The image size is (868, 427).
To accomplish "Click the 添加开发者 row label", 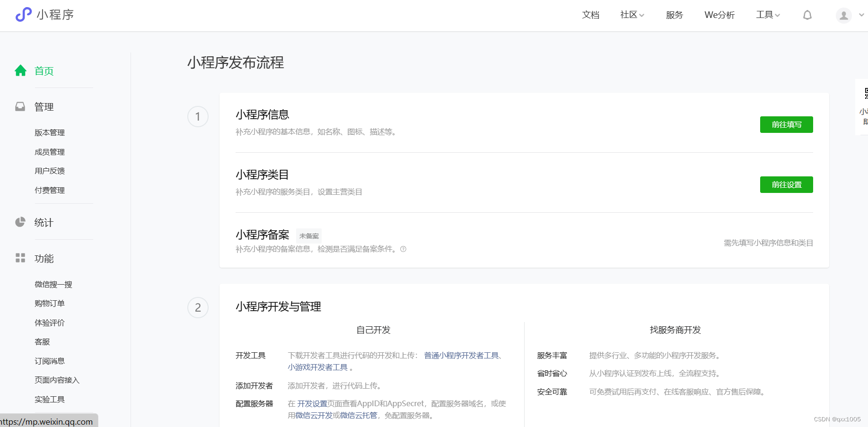I will [x=254, y=386].
